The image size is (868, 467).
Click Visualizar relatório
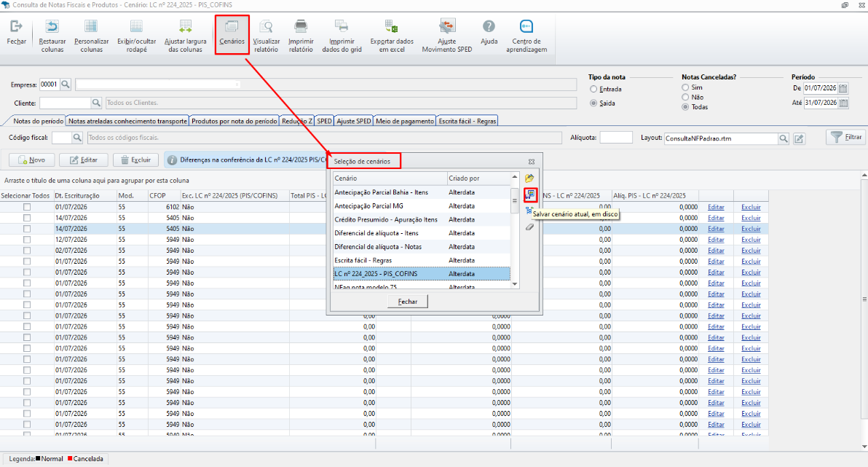click(x=267, y=36)
